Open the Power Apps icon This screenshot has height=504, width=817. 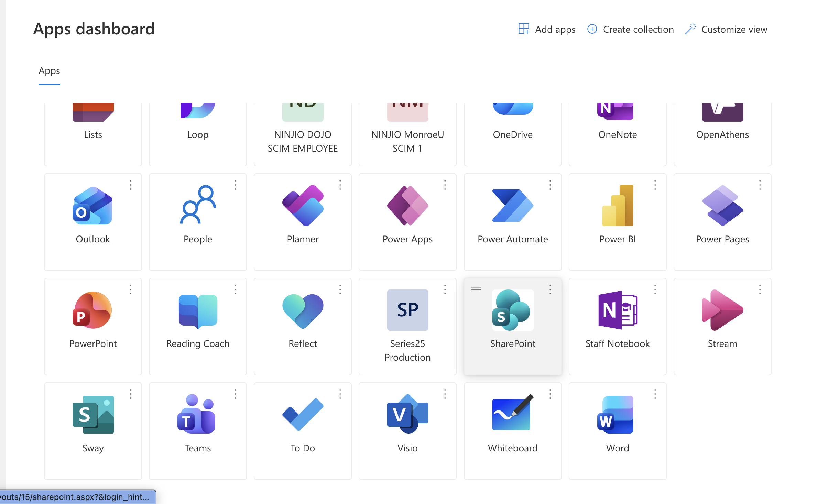click(407, 206)
